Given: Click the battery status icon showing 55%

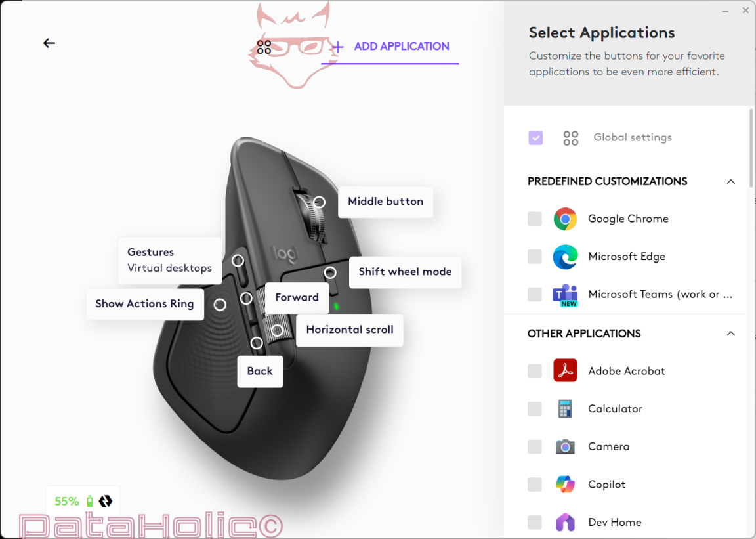Looking at the screenshot, I should coord(90,502).
